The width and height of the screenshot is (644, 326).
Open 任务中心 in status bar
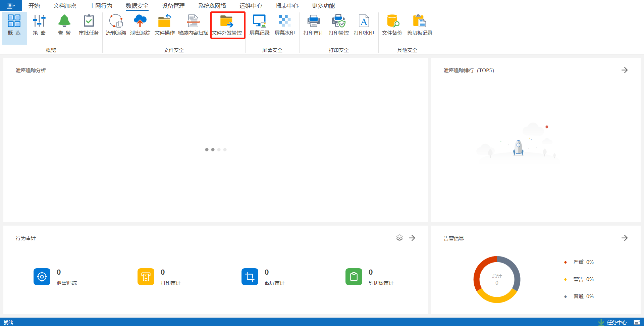click(613, 322)
